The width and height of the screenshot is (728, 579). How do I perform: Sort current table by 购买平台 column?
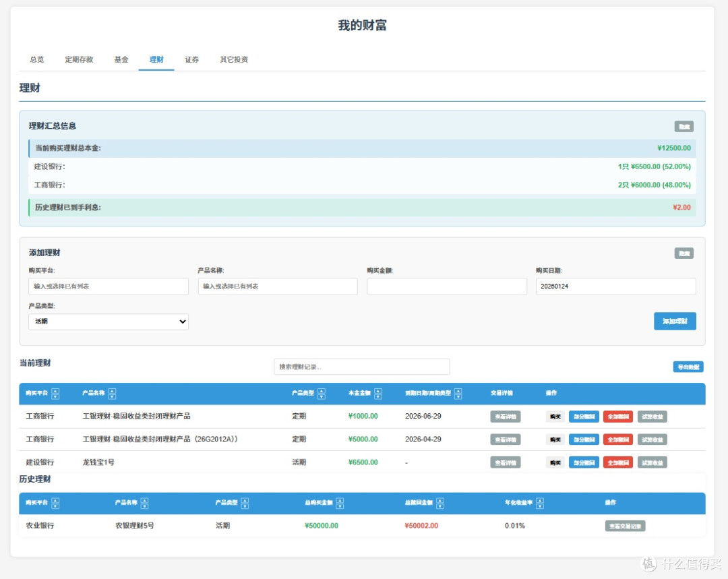[x=55, y=394]
